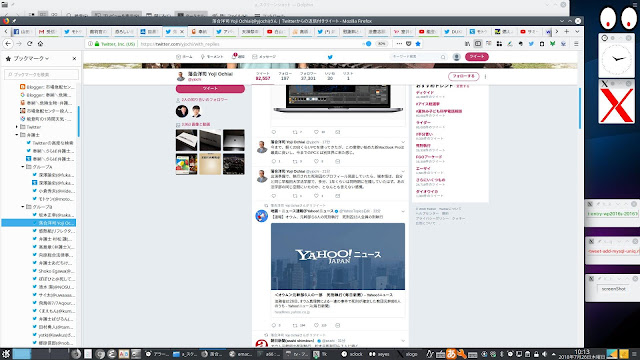The height and width of the screenshot is (360, 640).
Task: Click the forward navigation arrow
Action: pyautogui.click(x=19, y=44)
